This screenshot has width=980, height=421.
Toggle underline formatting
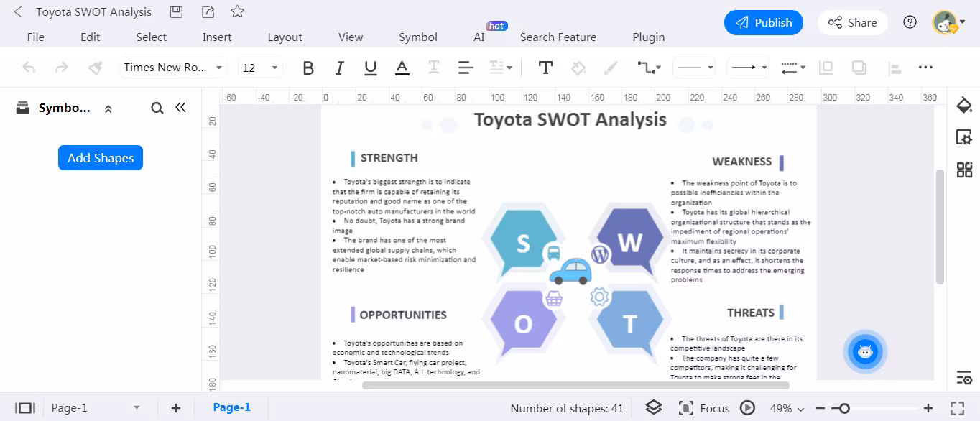click(x=371, y=68)
